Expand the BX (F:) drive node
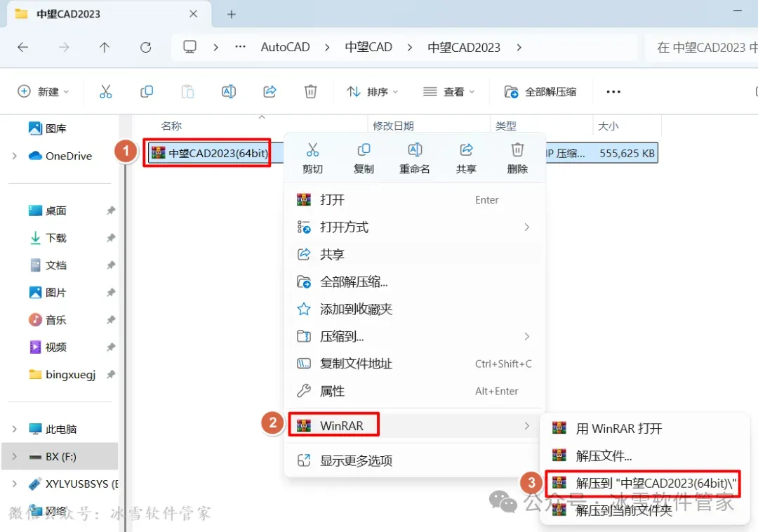 [15, 456]
